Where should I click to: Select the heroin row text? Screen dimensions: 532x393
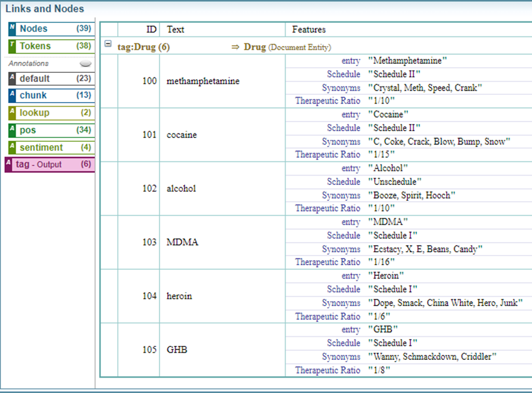point(179,296)
